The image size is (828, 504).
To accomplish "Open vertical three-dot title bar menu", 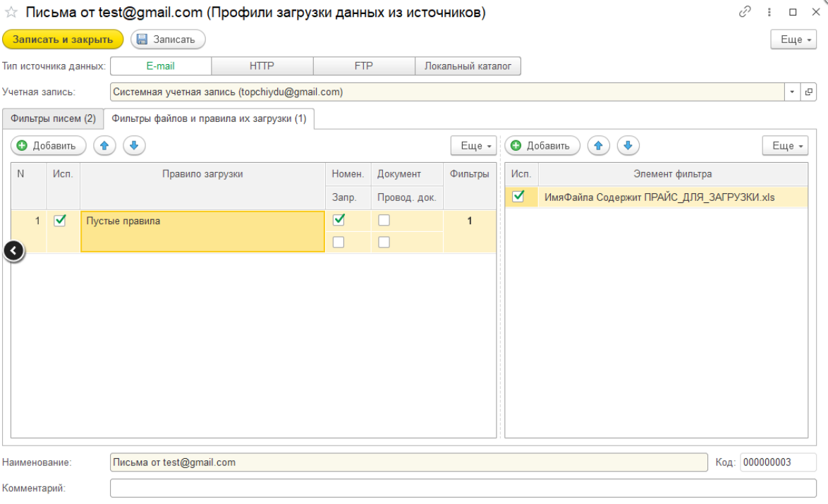I will coord(769,13).
